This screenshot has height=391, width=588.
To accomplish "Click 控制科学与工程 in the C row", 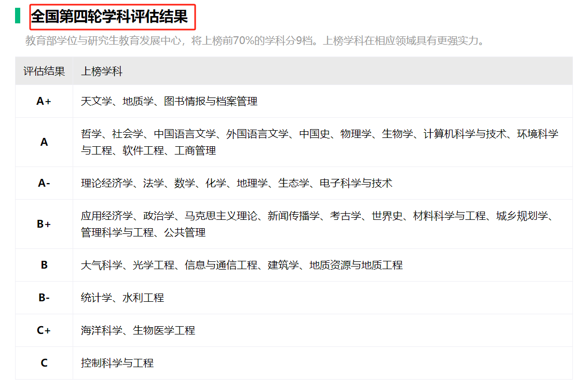I will tap(117, 363).
